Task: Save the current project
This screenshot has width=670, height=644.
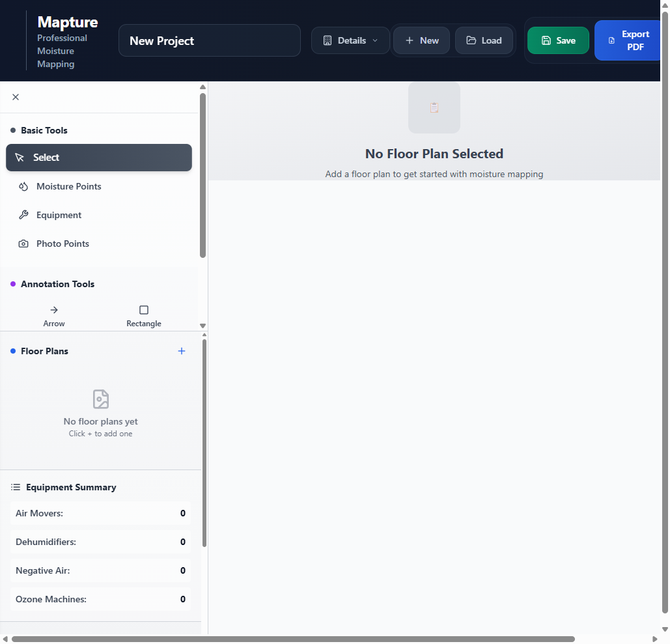Action: (x=558, y=40)
